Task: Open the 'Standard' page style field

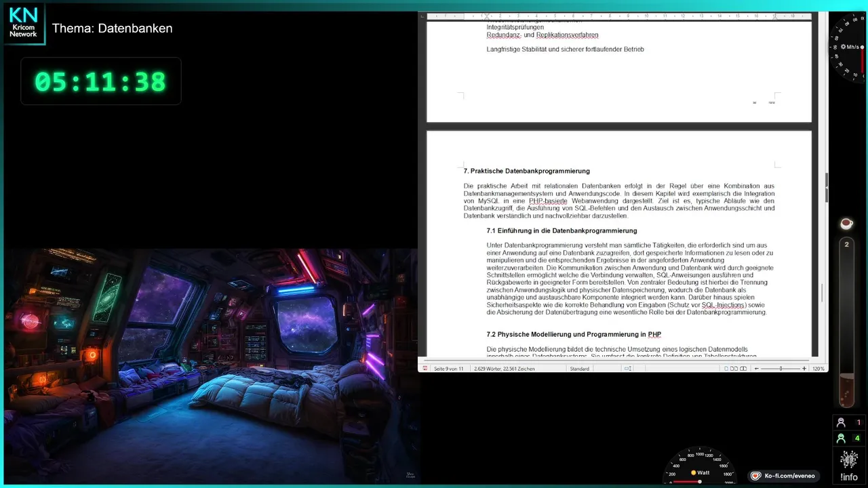Action: [x=580, y=369]
